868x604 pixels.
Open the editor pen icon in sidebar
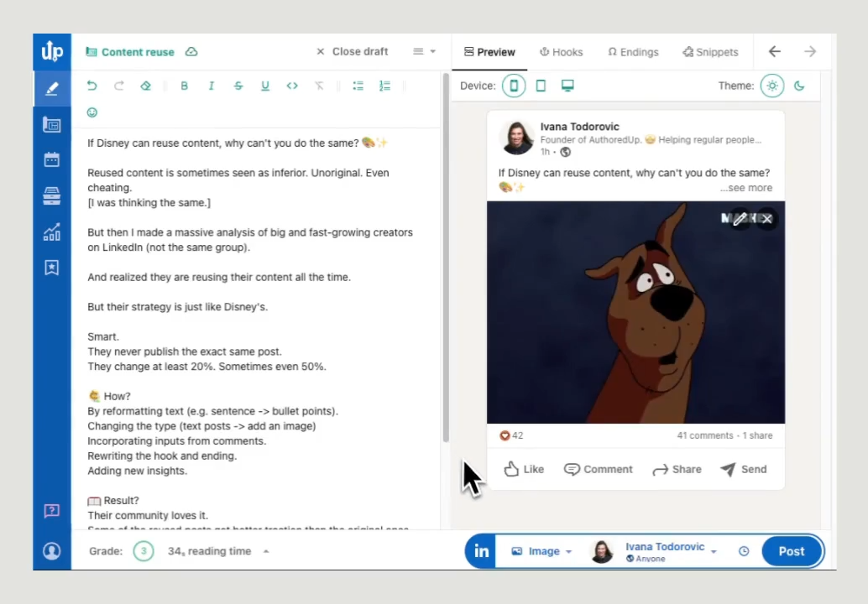pyautogui.click(x=52, y=88)
